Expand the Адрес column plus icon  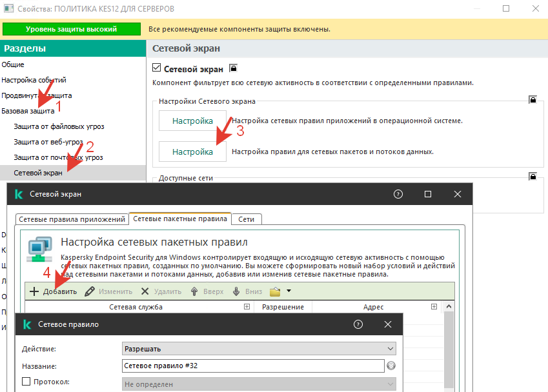point(434,306)
